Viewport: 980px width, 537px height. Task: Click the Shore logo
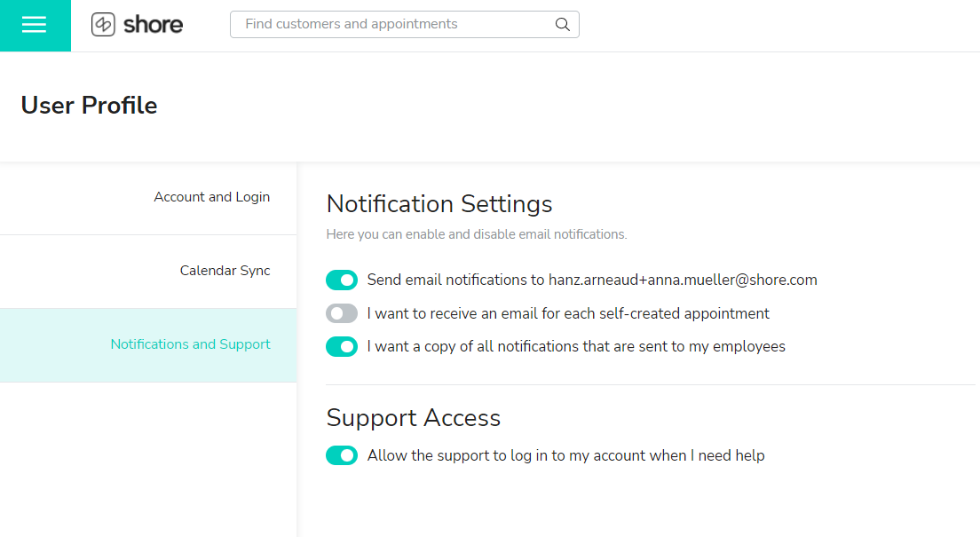pyautogui.click(x=137, y=24)
